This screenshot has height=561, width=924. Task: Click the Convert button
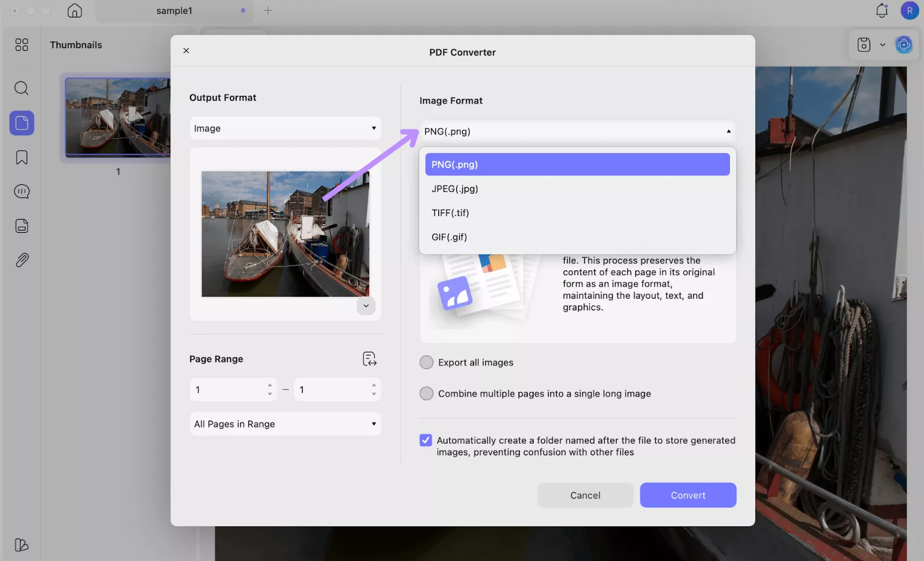(x=688, y=495)
